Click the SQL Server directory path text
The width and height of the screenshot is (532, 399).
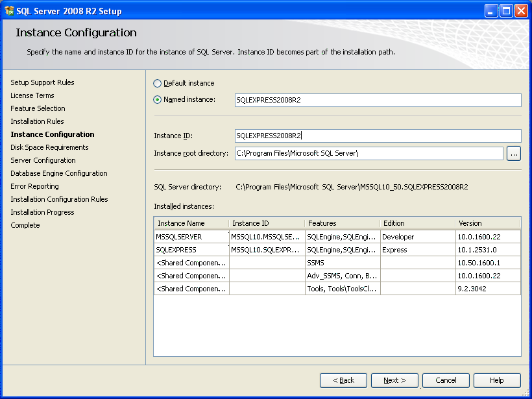352,187
